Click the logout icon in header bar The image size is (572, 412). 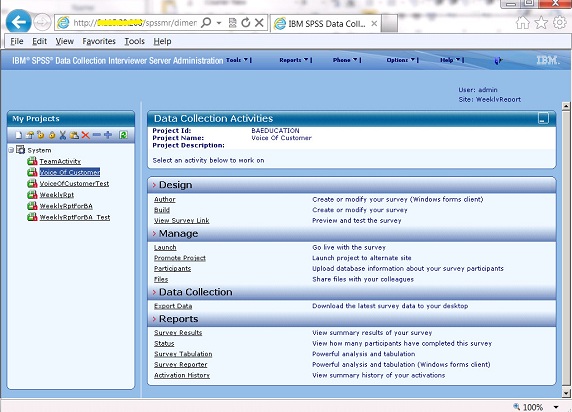[498, 61]
